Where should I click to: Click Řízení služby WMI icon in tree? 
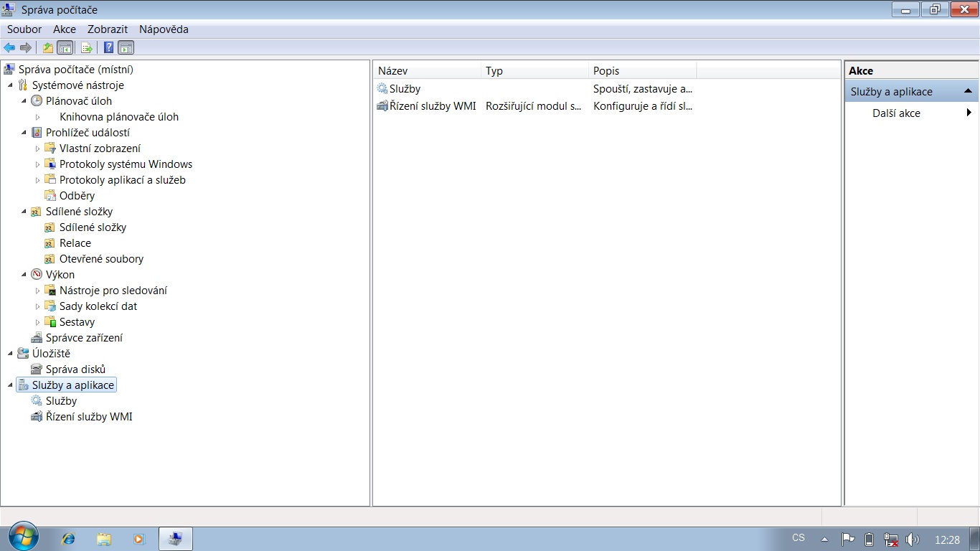point(37,417)
